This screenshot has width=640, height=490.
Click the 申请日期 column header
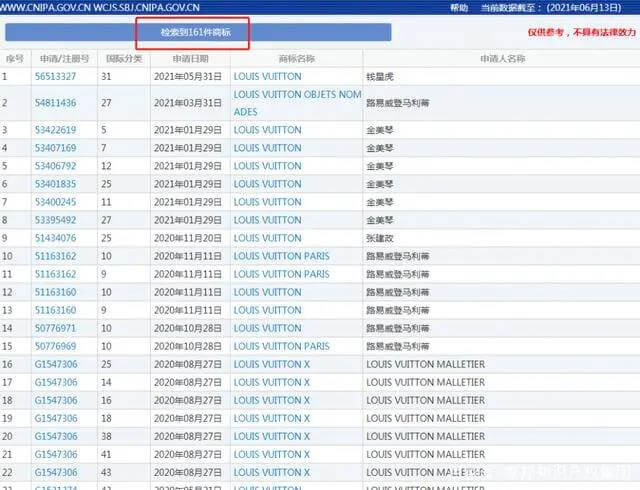[x=191, y=59]
